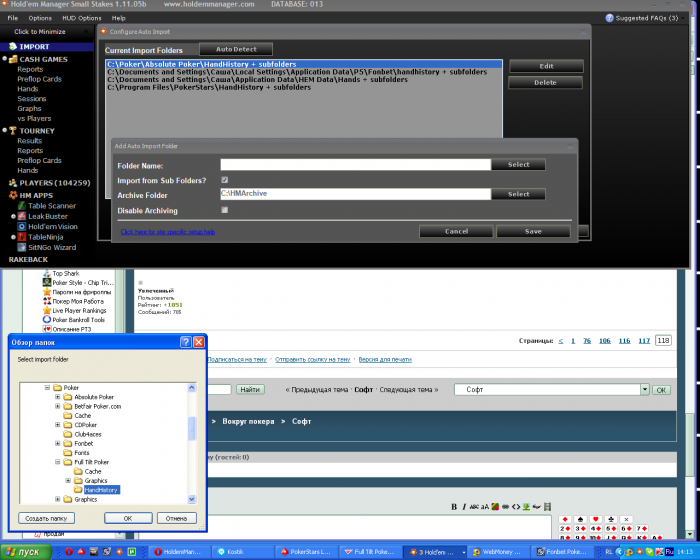Open the HUD Options menu
The width and height of the screenshot is (700, 560).
(82, 18)
